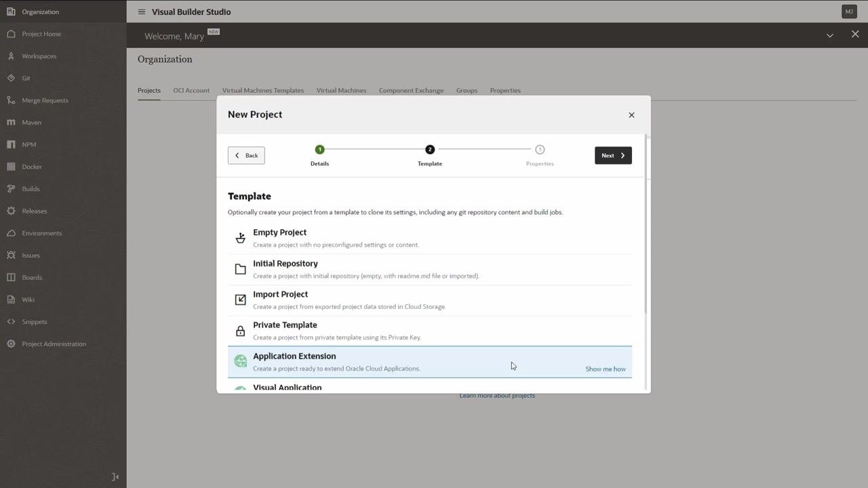Choose the Import Project template
This screenshot has width=868, height=488.
pyautogui.click(x=430, y=300)
